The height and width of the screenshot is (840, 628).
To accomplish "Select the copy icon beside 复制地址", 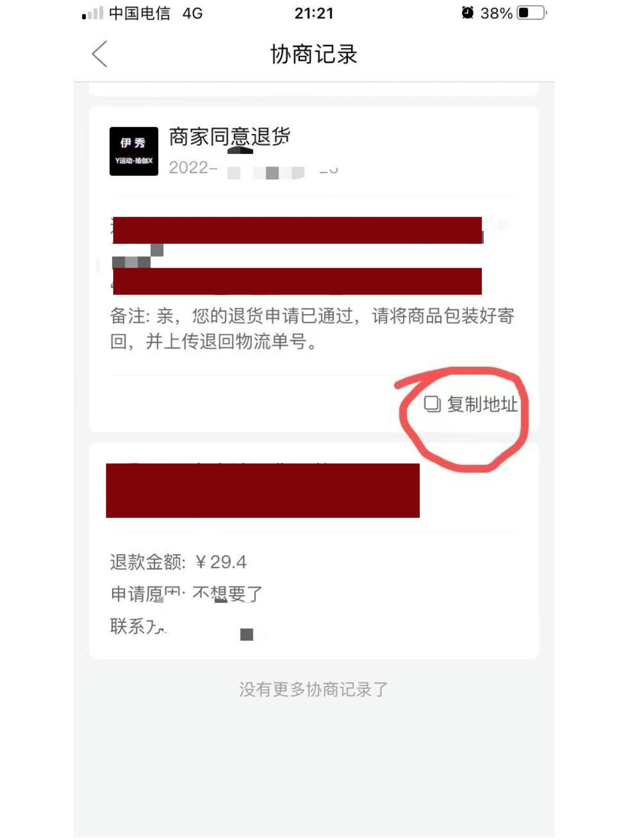I will coord(432,404).
